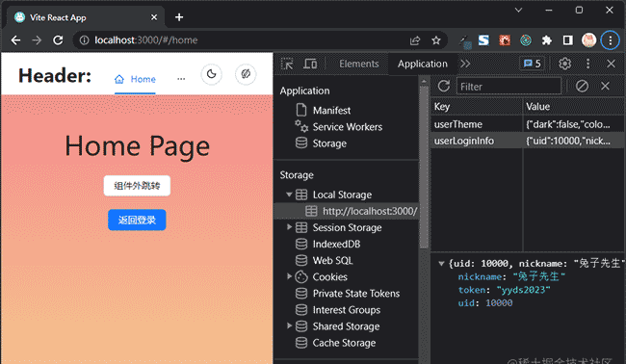Open the overflow ellipsis menu in header

point(181,79)
